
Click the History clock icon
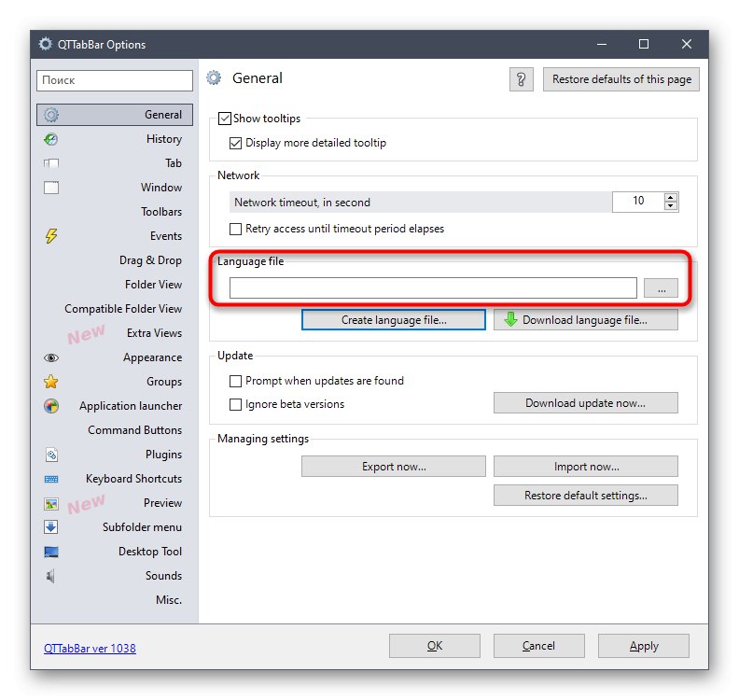(x=51, y=139)
